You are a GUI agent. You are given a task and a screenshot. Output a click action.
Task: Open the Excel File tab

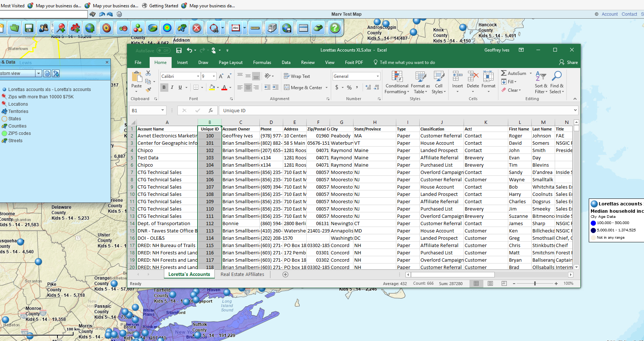[138, 62]
